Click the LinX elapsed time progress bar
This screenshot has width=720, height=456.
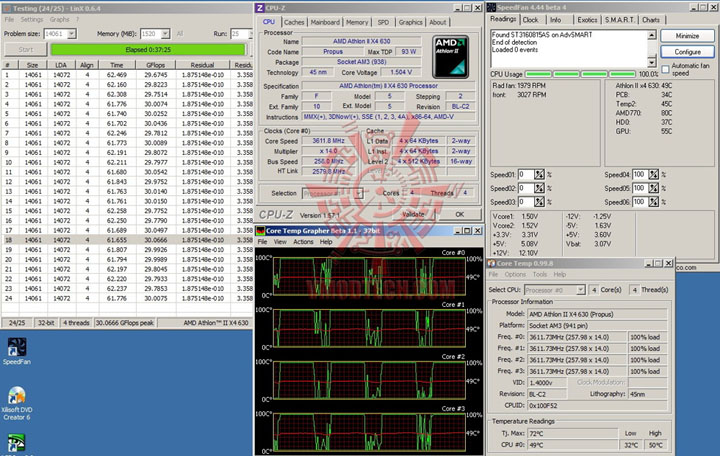pyautogui.click(x=148, y=50)
